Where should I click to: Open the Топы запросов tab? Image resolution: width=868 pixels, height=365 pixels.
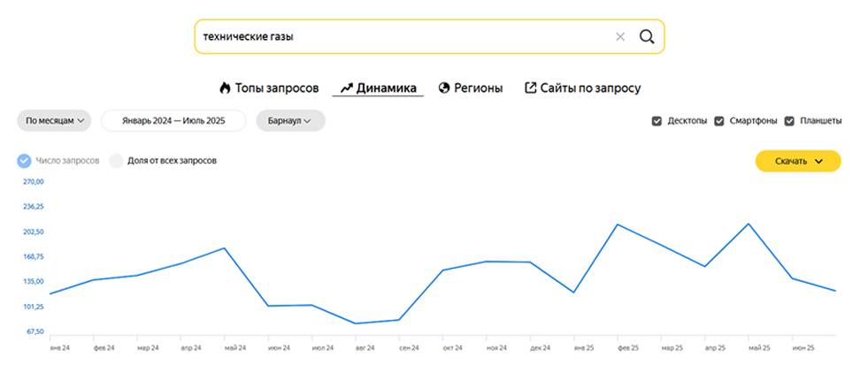(x=276, y=88)
